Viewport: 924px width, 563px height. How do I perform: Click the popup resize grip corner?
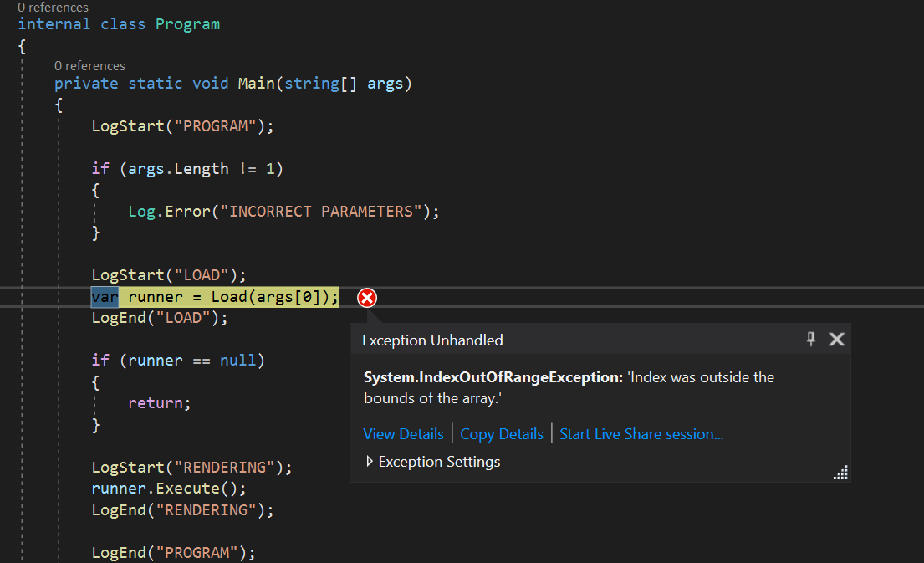[x=840, y=473]
